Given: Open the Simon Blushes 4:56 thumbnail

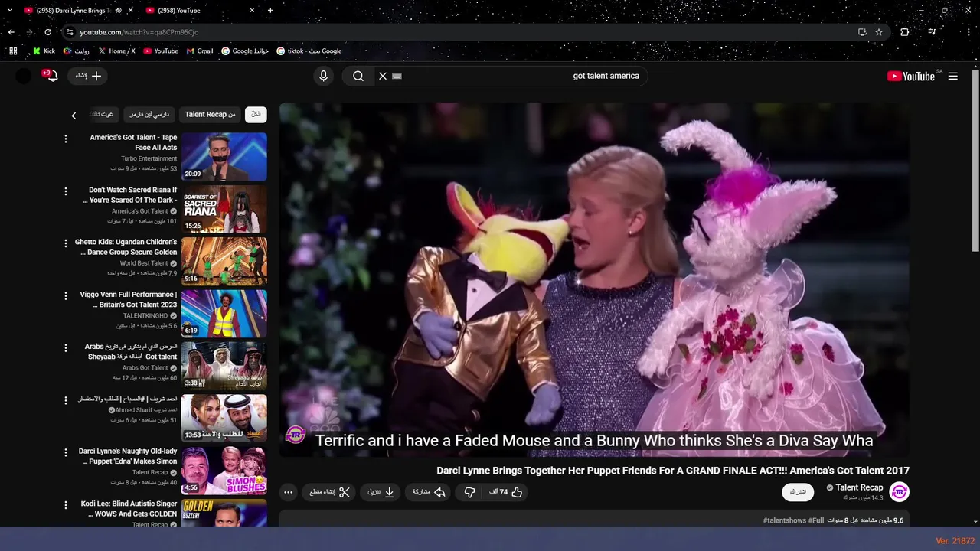Looking at the screenshot, I should (224, 471).
